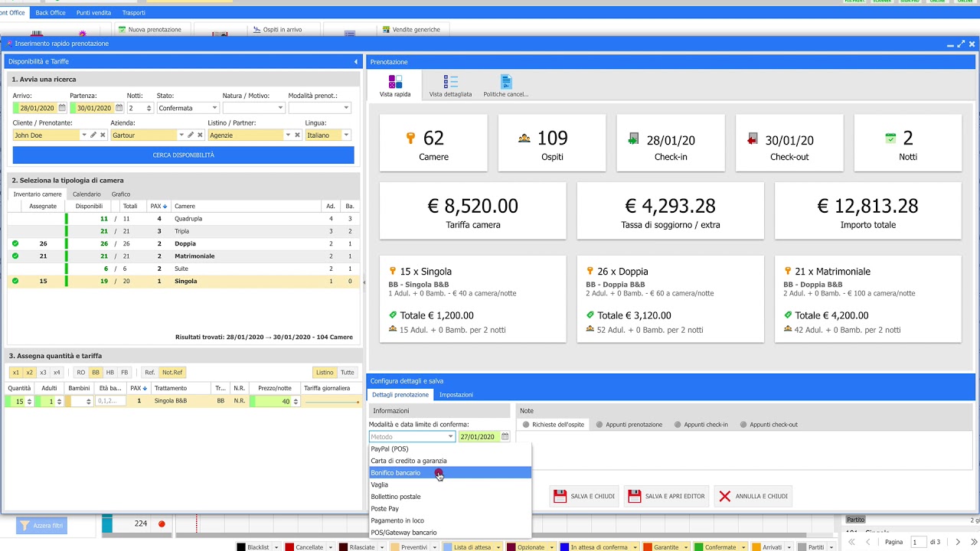Click the black Blacklist color swatch
The width and height of the screenshot is (980, 551).
click(x=241, y=547)
